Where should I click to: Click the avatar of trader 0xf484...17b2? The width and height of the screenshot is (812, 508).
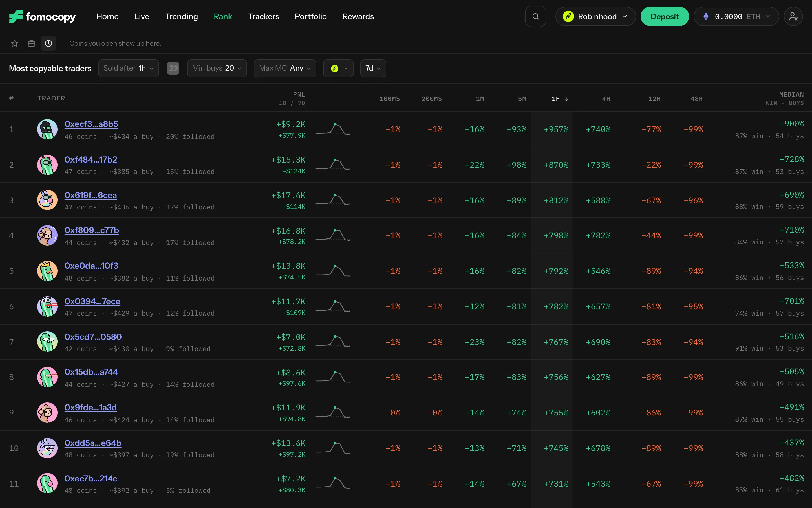pos(47,165)
